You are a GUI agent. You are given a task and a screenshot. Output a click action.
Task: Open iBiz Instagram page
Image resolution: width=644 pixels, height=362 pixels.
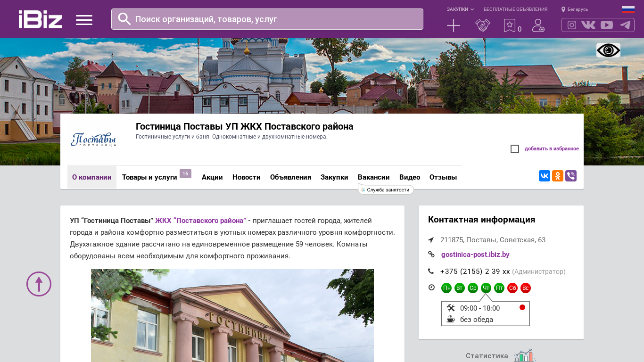pos(572,25)
